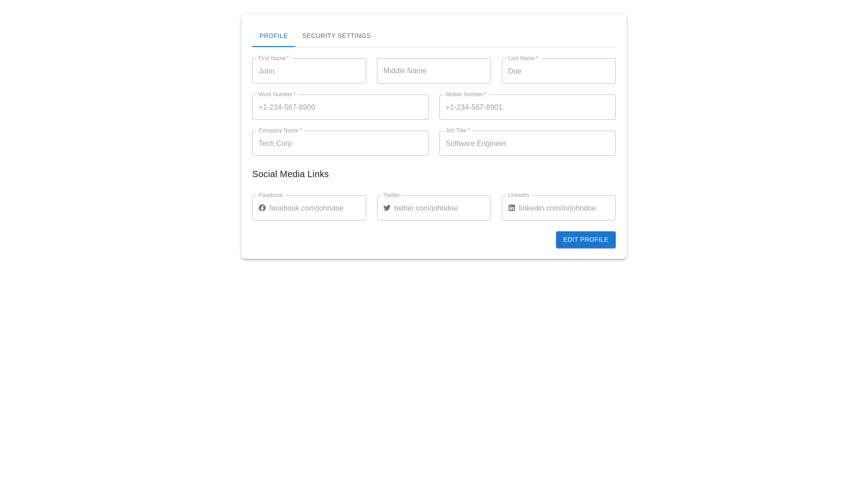Viewport: 868px width, 488px height.
Task: Click the Job Title label
Action: pyautogui.click(x=458, y=131)
